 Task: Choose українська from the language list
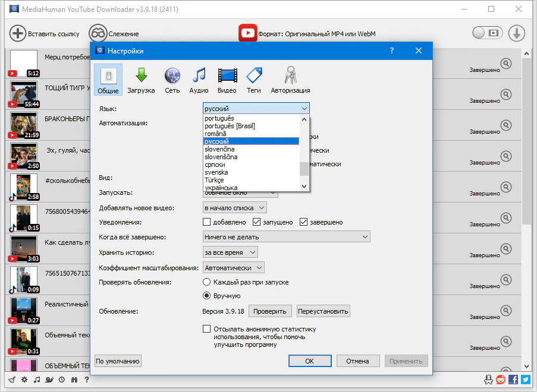pyautogui.click(x=221, y=188)
